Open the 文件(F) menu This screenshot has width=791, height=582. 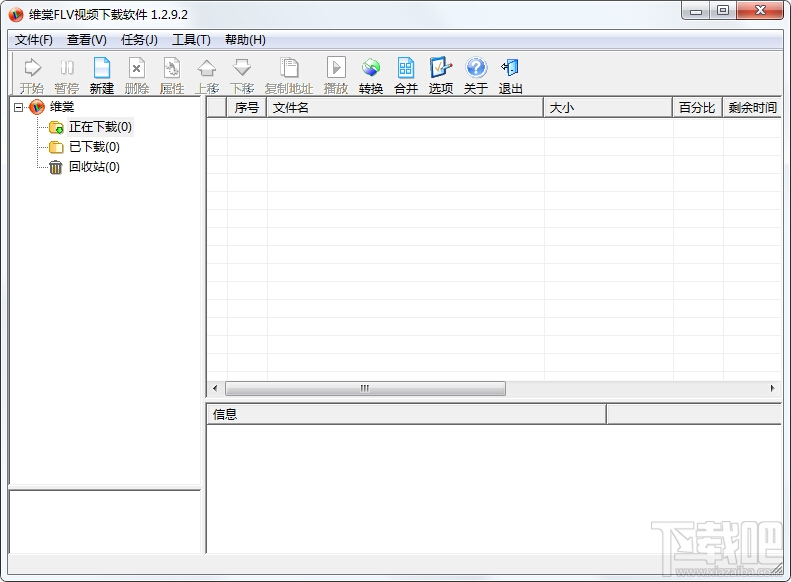pyautogui.click(x=34, y=40)
